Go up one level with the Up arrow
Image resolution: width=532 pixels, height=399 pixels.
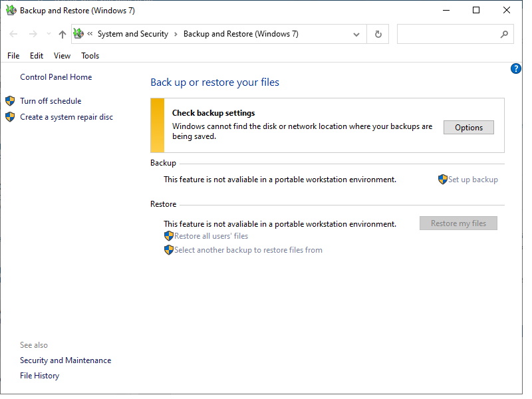click(x=63, y=35)
